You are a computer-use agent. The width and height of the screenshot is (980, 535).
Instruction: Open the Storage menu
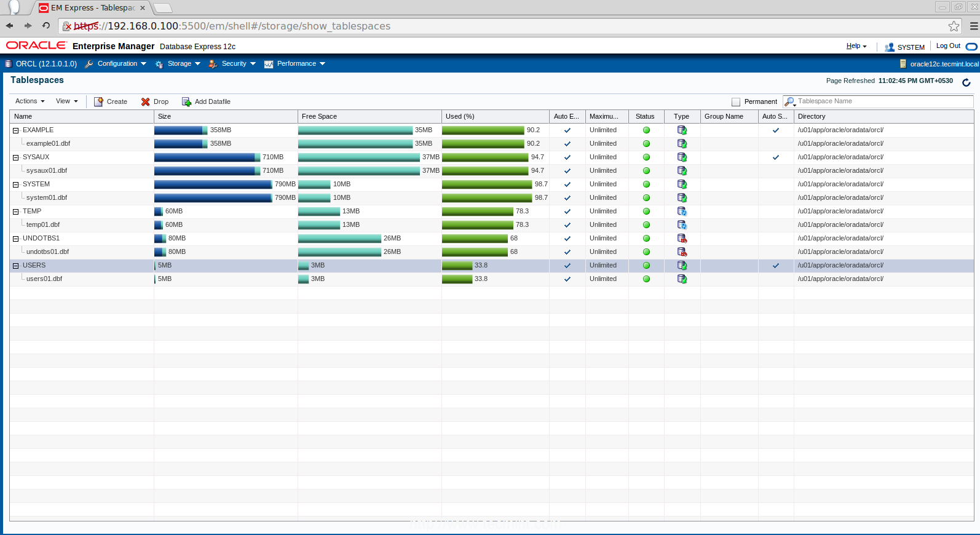pyautogui.click(x=179, y=64)
